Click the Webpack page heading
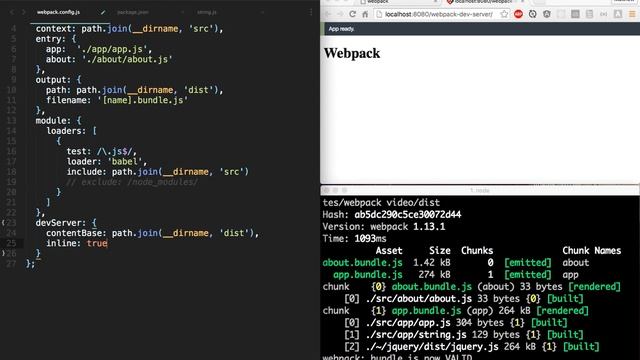This screenshot has height=360, width=640. [x=352, y=53]
